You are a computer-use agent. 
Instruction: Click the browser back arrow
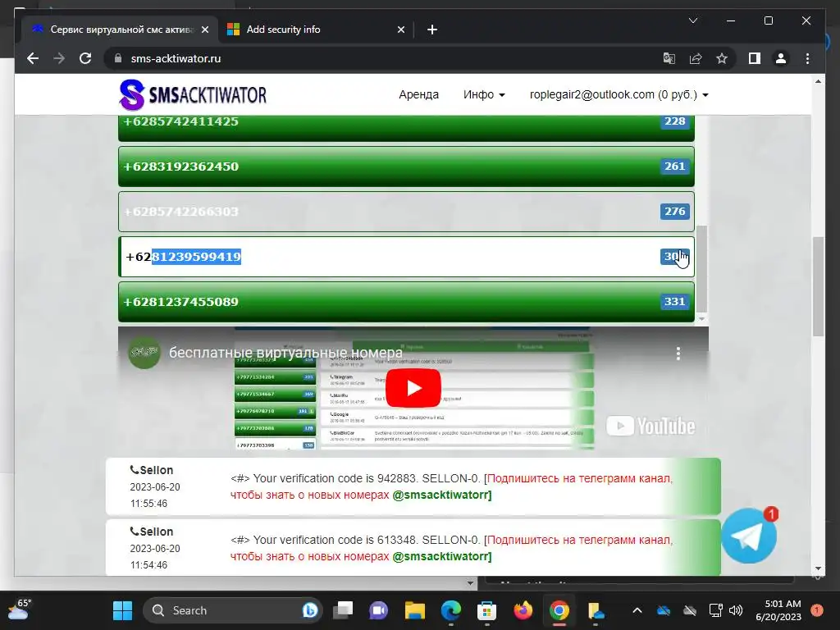tap(33, 58)
